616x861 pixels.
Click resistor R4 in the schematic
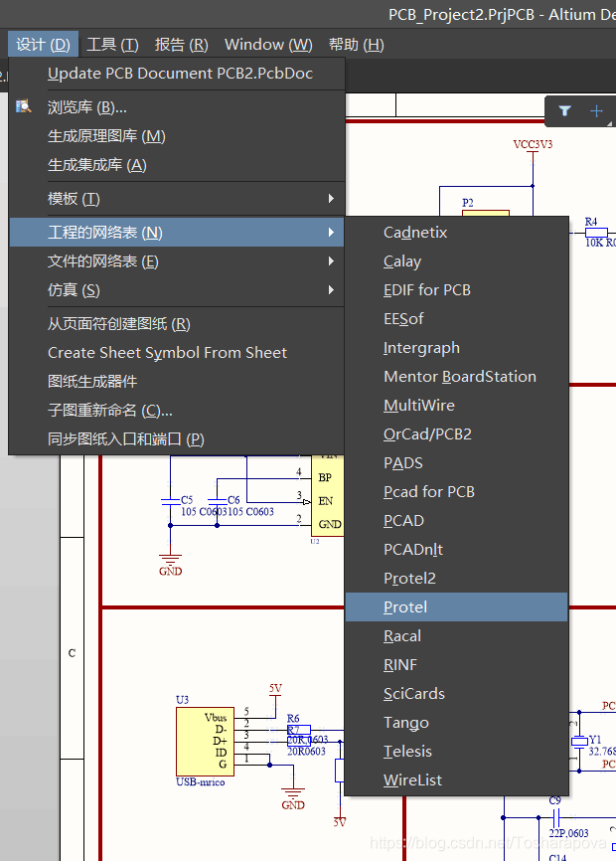tap(596, 233)
